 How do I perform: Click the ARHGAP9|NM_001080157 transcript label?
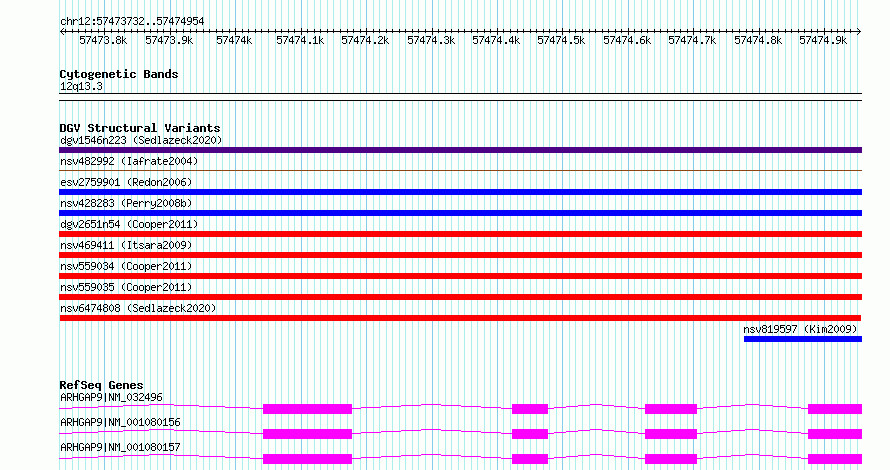[x=120, y=448]
